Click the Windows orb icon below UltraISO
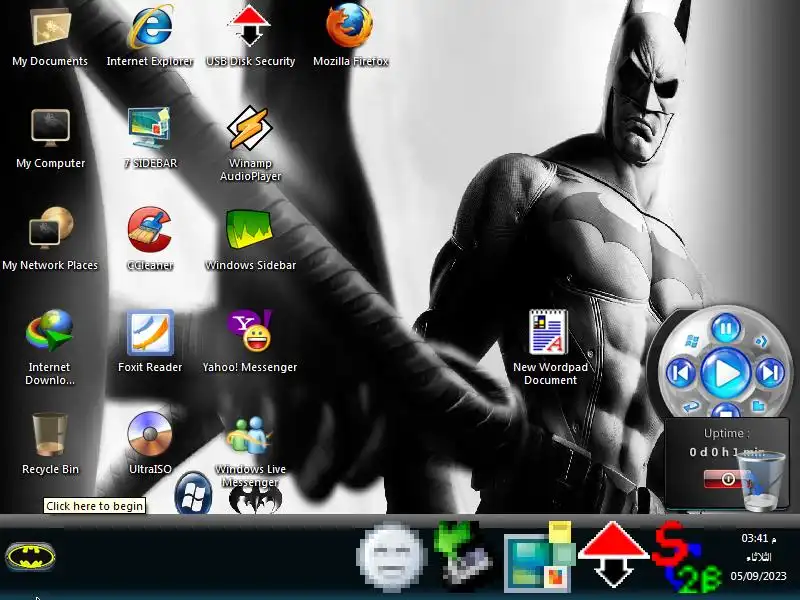Image resolution: width=800 pixels, height=600 pixels. click(x=193, y=493)
